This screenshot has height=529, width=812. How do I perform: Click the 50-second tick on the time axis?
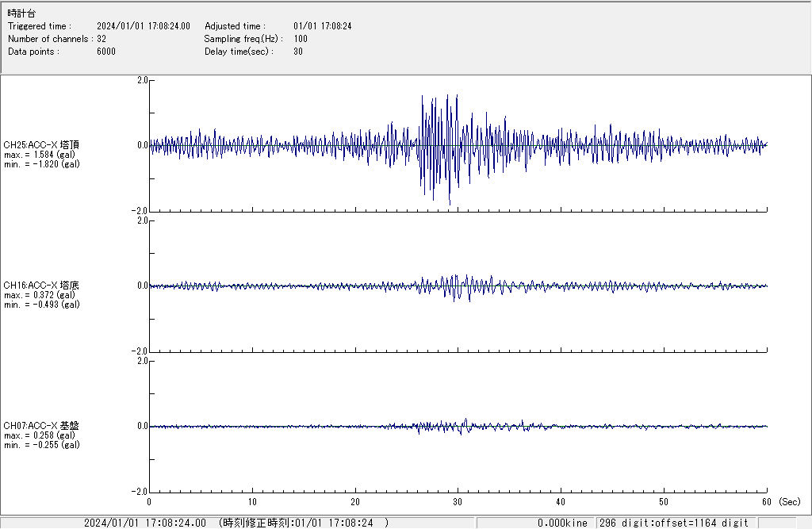[664, 502]
